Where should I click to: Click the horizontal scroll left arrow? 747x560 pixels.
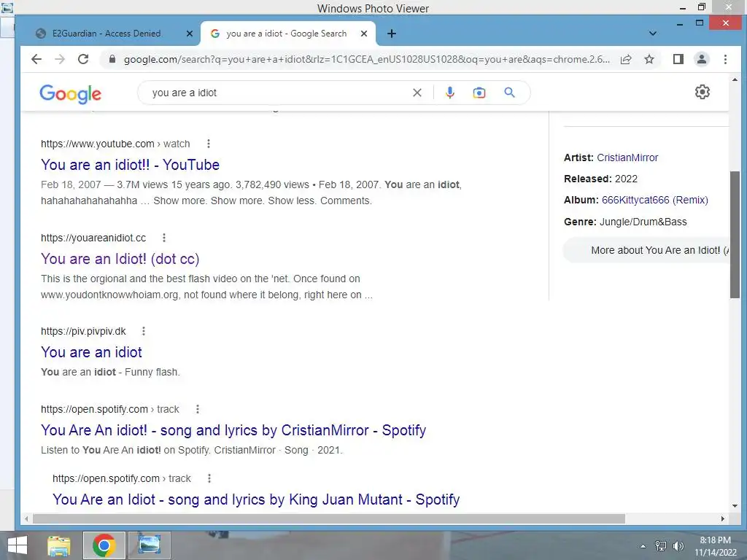[27, 518]
